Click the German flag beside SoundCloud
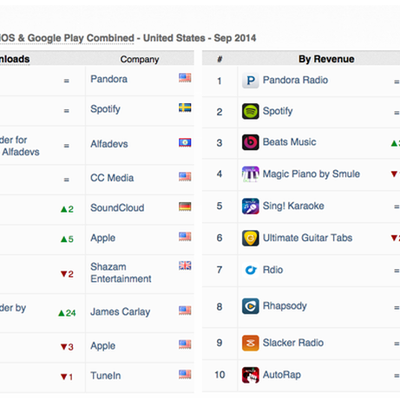Screen dimensions: 400x400 point(185,207)
